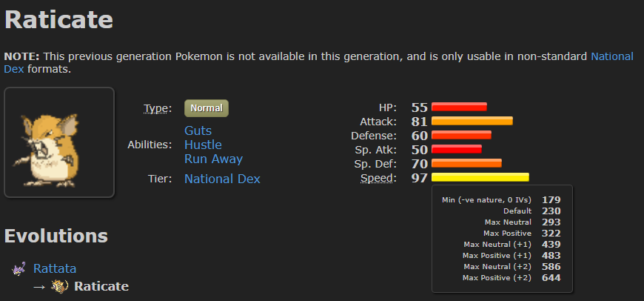Select the Normal type badge
Screen dimensions: 644x301
207,108
